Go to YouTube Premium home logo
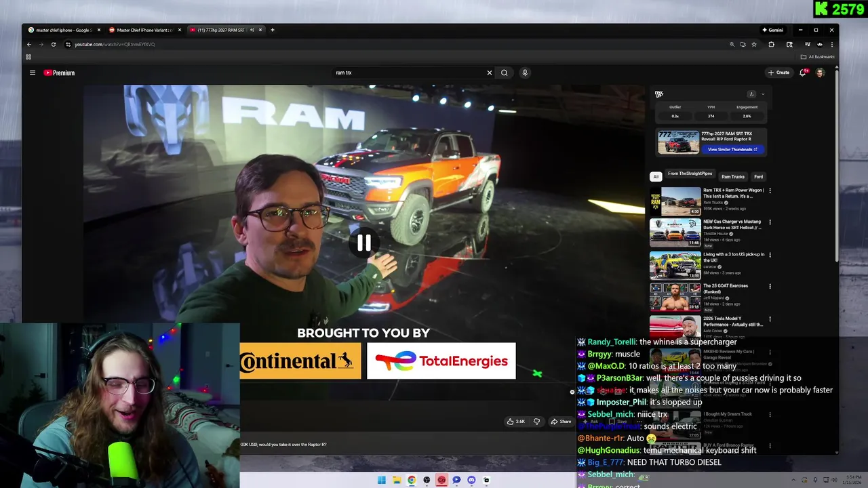 pos(59,73)
